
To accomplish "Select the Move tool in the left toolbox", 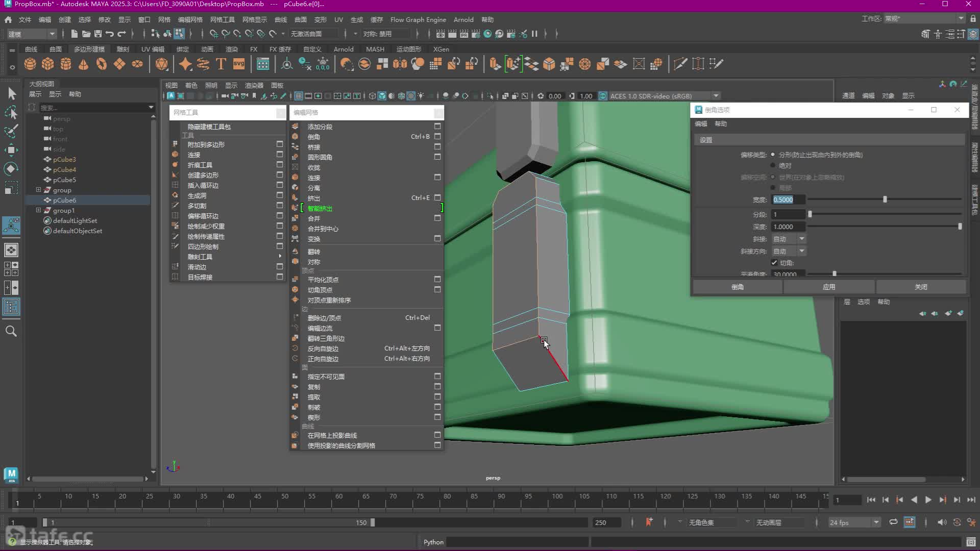I will pyautogui.click(x=11, y=149).
